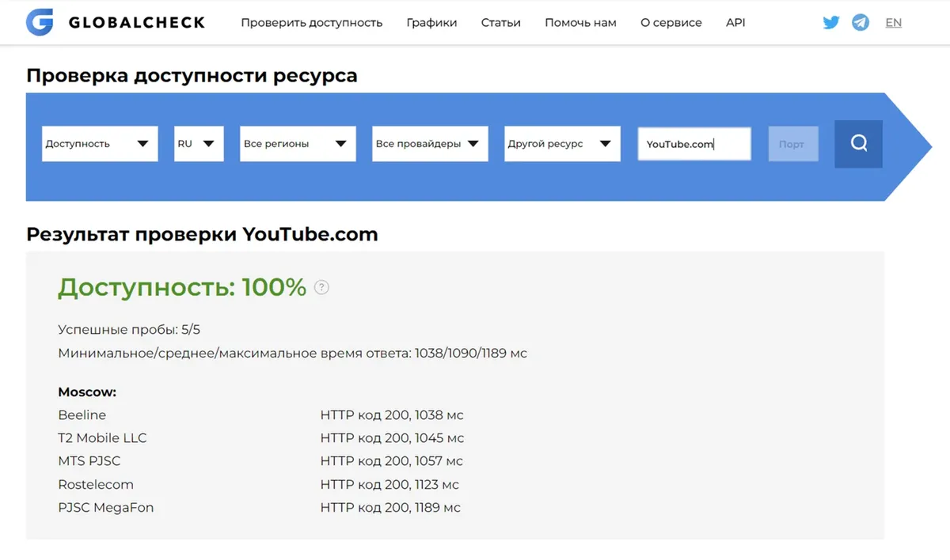Image resolution: width=950 pixels, height=560 pixels.
Task: Click the Rostelecom provider row
Action: [x=96, y=484]
